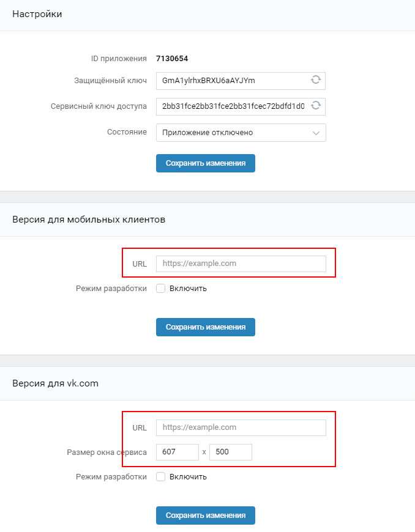
Task: Edit the vk.com URL input
Action: tap(241, 427)
